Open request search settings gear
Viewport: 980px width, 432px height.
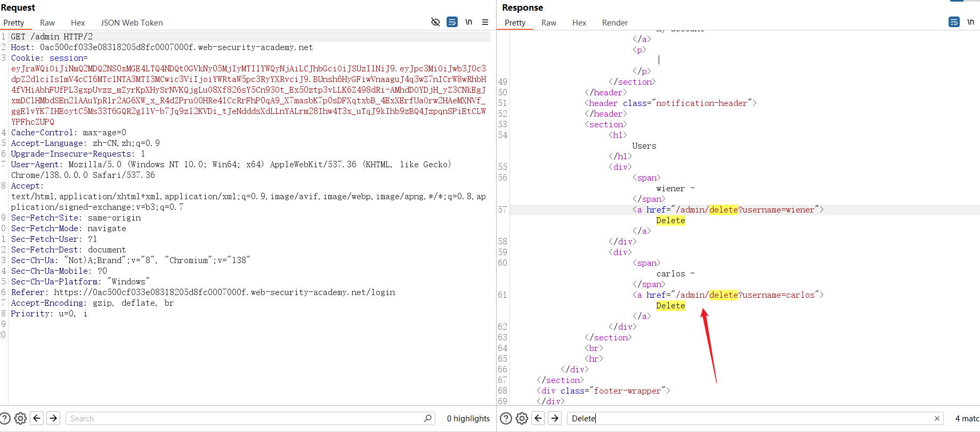[x=20, y=419]
